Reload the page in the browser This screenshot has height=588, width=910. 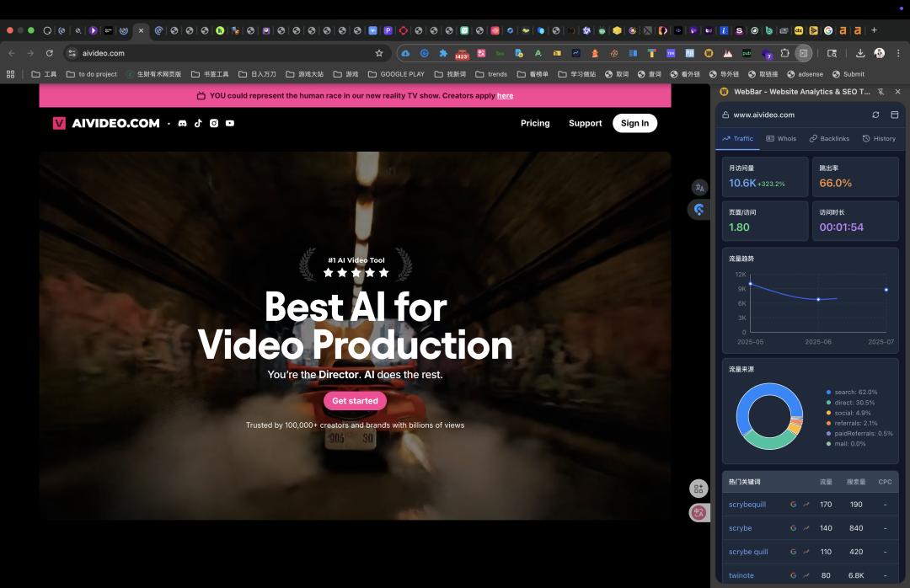pos(50,53)
